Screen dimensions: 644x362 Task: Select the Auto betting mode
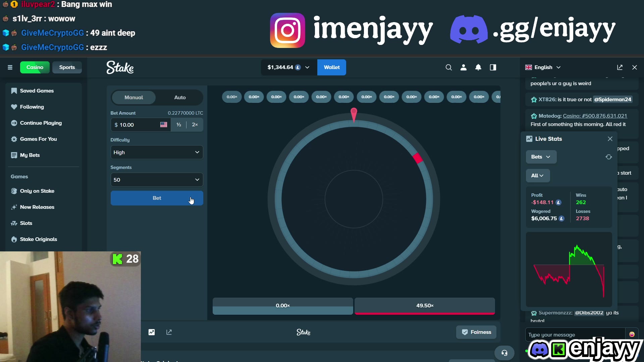point(180,98)
